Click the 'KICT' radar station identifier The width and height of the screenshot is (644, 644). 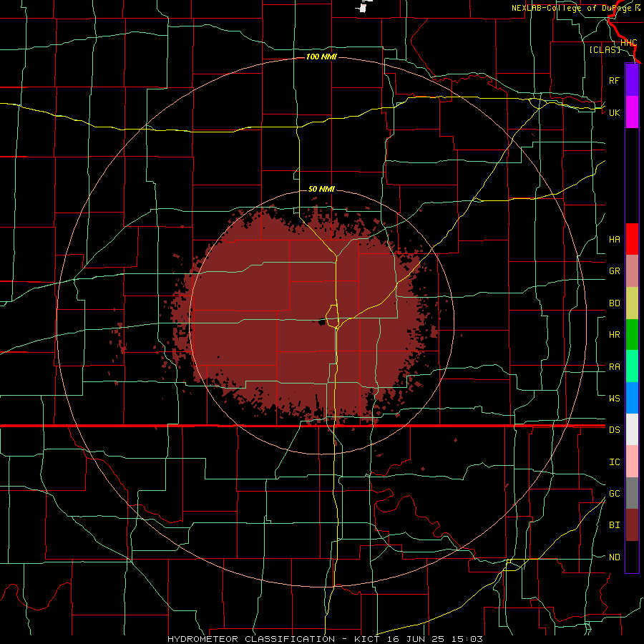pyautogui.click(x=367, y=639)
